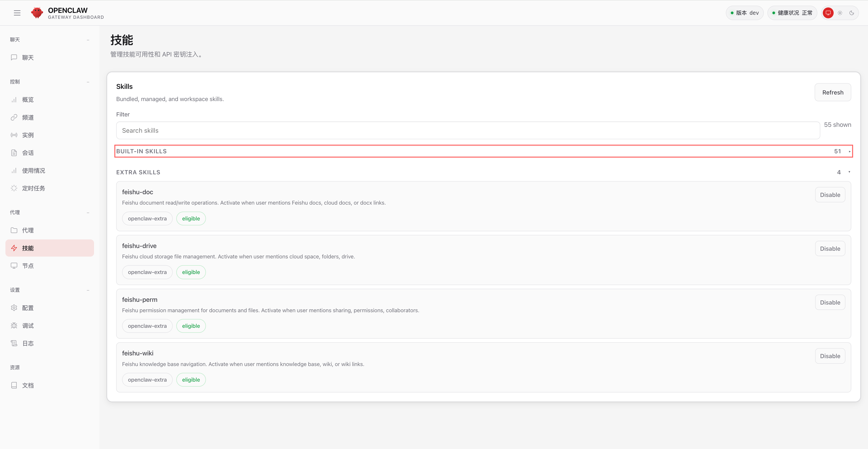The width and height of the screenshot is (868, 449).
Task: Open the 概览 overview page
Action: (28, 99)
